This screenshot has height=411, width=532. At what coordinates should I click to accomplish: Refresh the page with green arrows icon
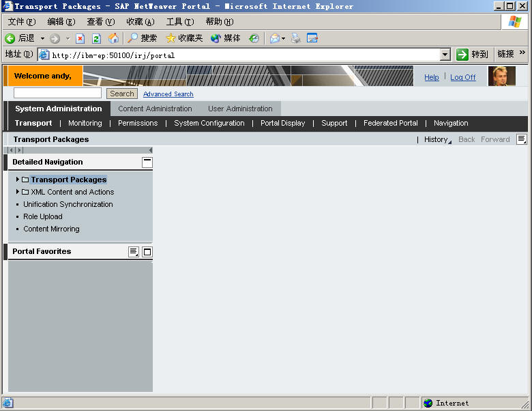96,38
